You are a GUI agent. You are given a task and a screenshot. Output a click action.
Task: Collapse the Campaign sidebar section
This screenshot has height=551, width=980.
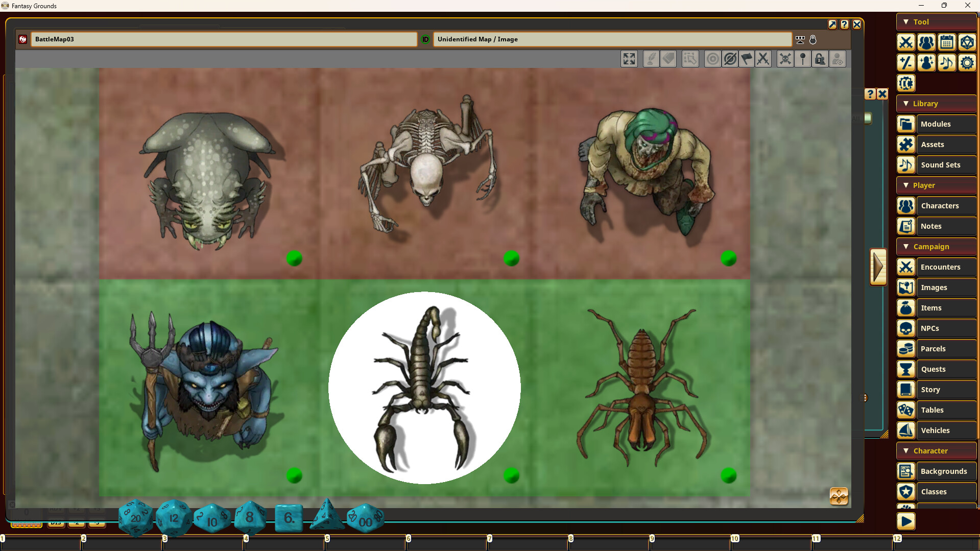click(x=937, y=247)
